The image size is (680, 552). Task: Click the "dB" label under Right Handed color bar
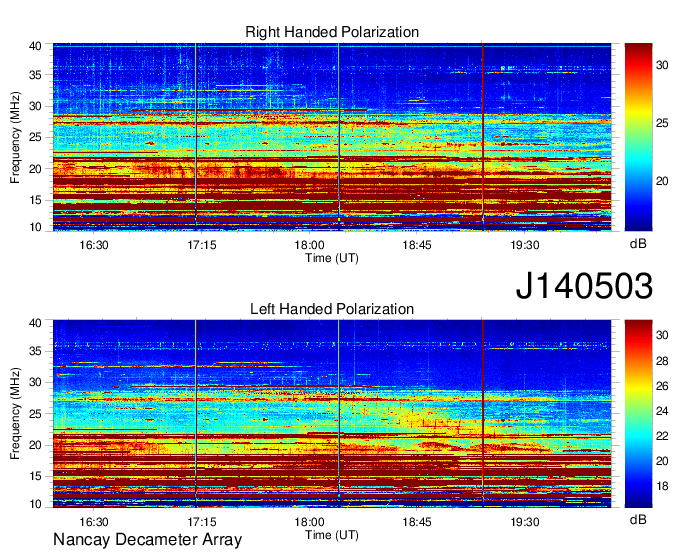pyautogui.click(x=638, y=244)
